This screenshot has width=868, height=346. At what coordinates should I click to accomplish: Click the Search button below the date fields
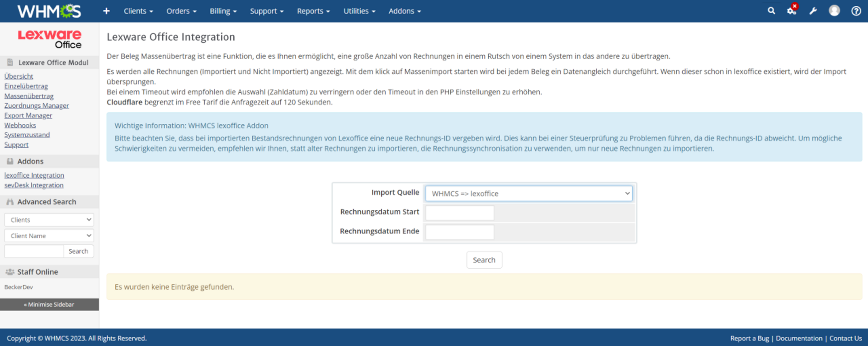pyautogui.click(x=484, y=260)
